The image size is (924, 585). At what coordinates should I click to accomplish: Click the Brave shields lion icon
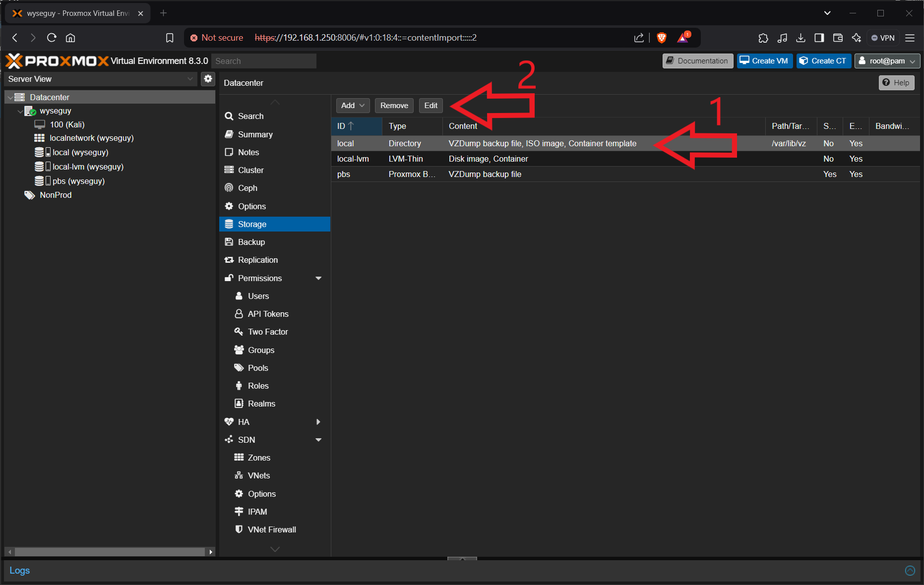pos(662,38)
